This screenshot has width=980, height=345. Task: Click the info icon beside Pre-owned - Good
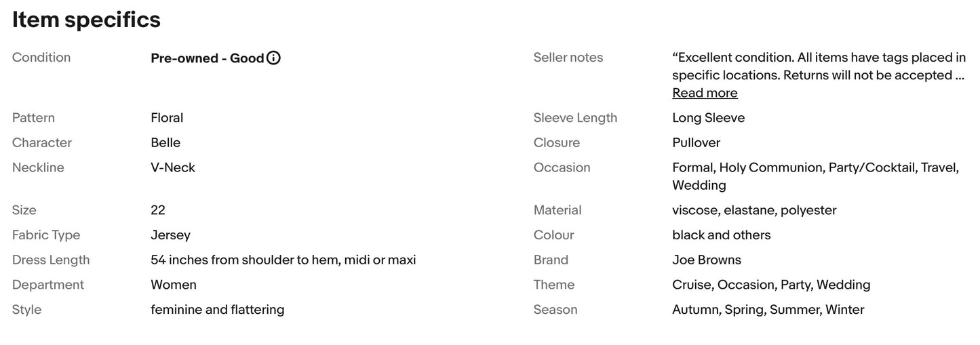[x=273, y=58]
